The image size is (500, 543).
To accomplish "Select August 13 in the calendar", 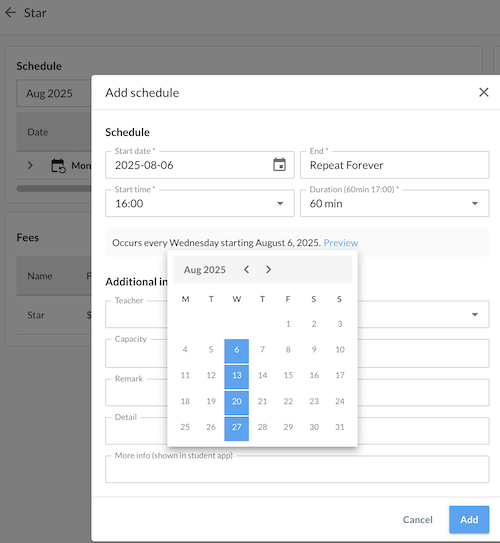I will 236,375.
